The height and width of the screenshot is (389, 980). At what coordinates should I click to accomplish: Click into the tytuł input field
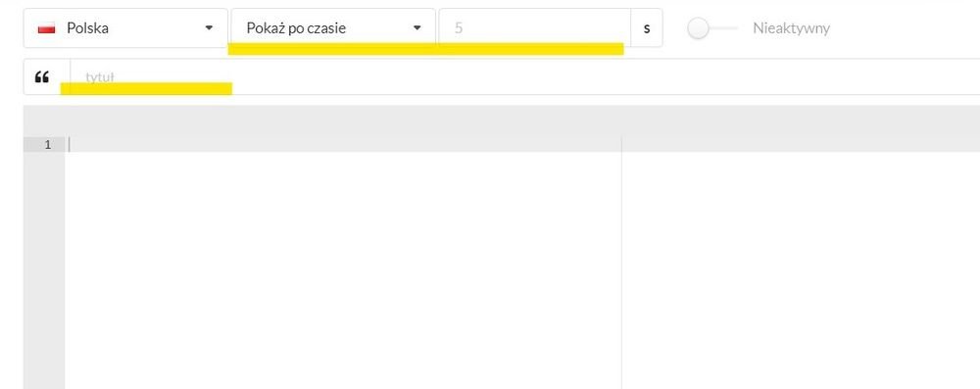click(525, 77)
